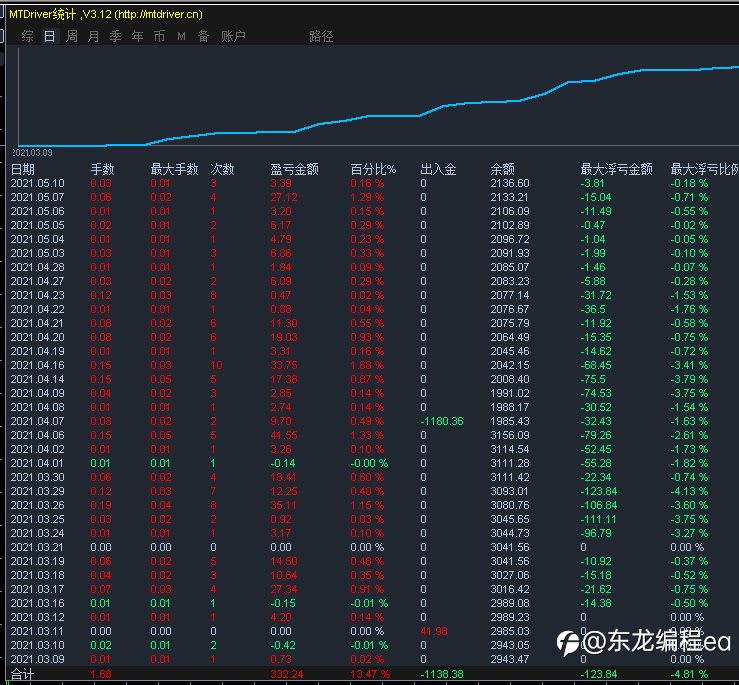Click profit value 33.75
This screenshot has width=739, height=685.
tap(284, 365)
